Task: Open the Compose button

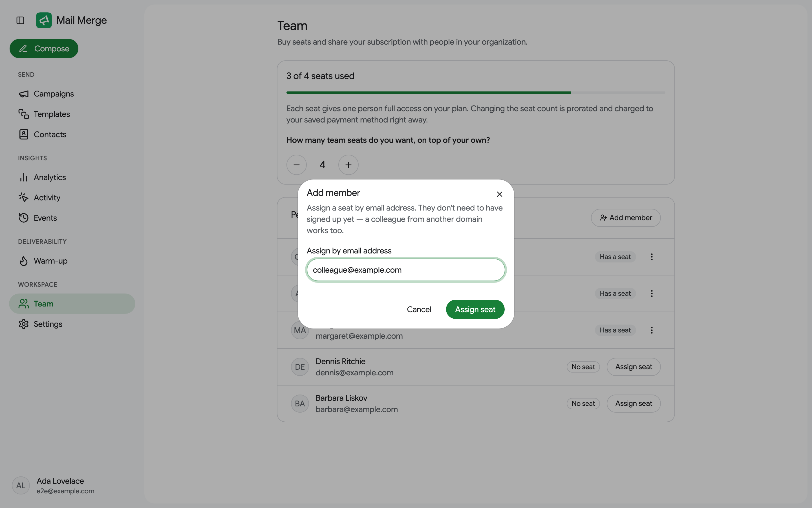Action: [44, 48]
